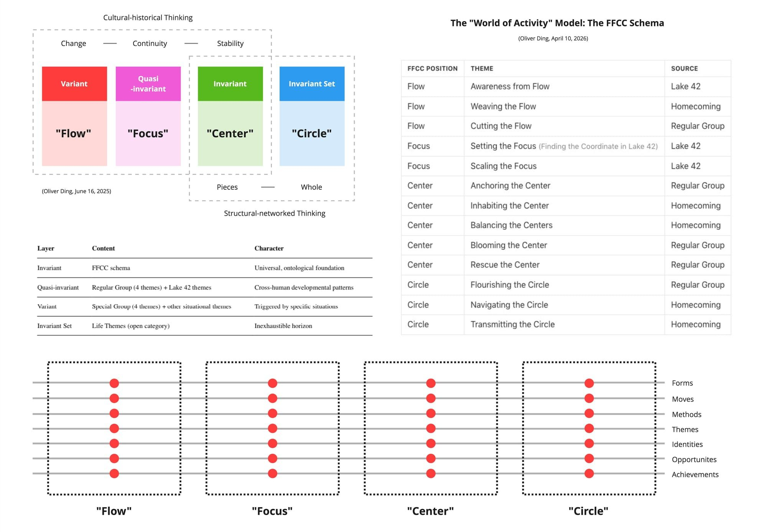Click the Life Themes (open category) cell
The image size is (767, 532).
pyautogui.click(x=130, y=326)
